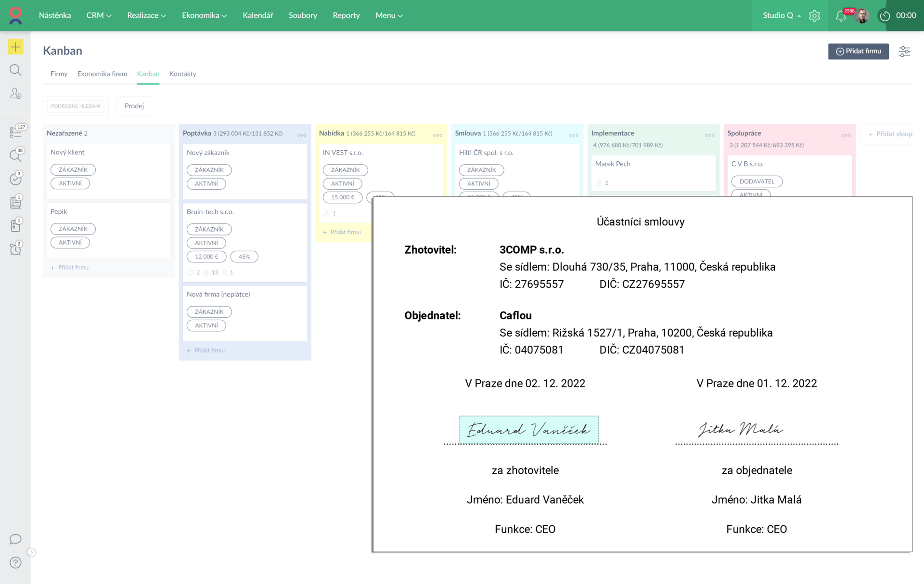Viewport: 924px width, 584px height.
Task: Open settings gear icon in top bar
Action: [x=814, y=16]
